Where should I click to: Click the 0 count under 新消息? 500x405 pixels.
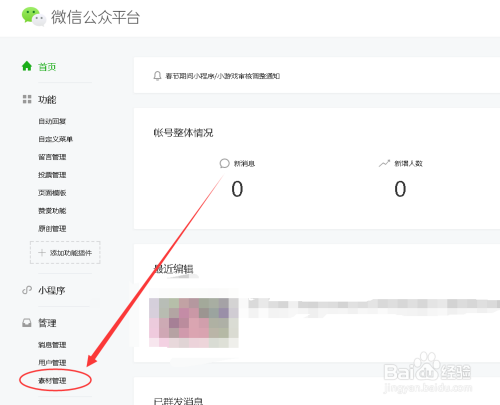237,189
